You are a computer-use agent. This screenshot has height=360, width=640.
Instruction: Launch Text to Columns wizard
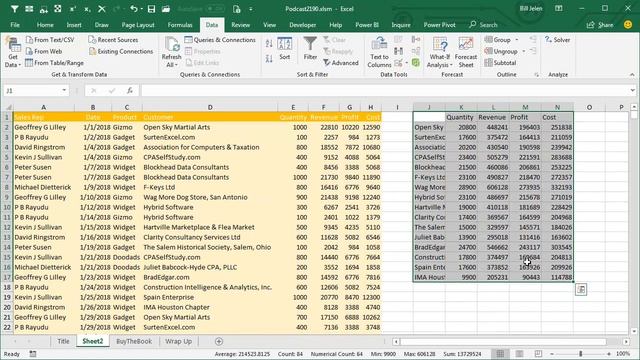pos(379,52)
